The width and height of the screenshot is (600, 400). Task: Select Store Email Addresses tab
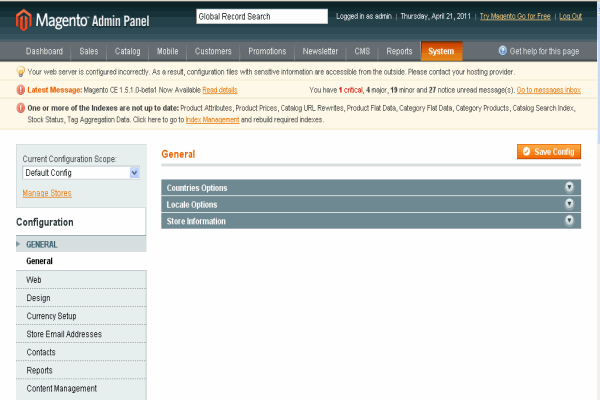coord(81,334)
